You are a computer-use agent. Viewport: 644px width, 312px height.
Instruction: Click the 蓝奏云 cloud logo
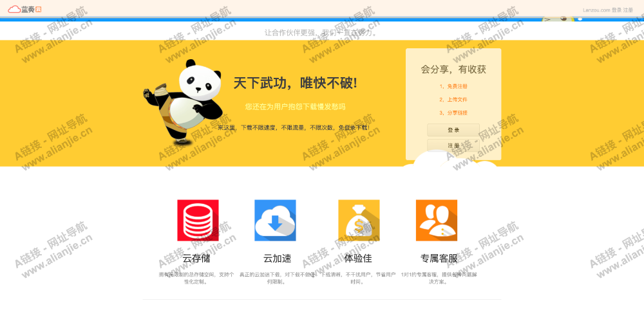click(x=24, y=10)
